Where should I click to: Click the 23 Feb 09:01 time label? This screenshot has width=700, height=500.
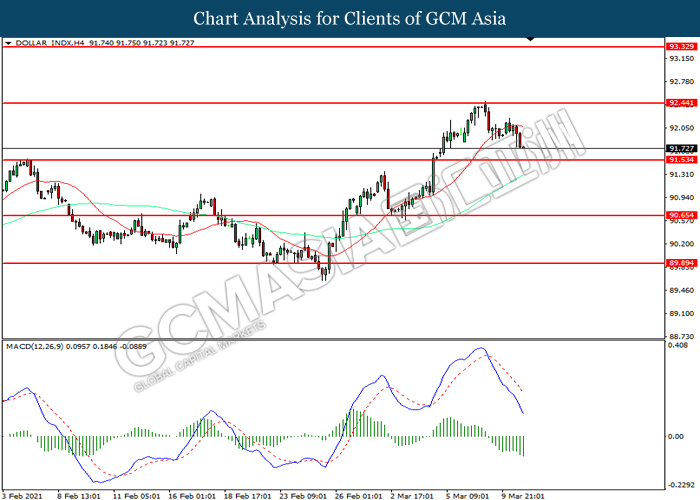pos(303,496)
